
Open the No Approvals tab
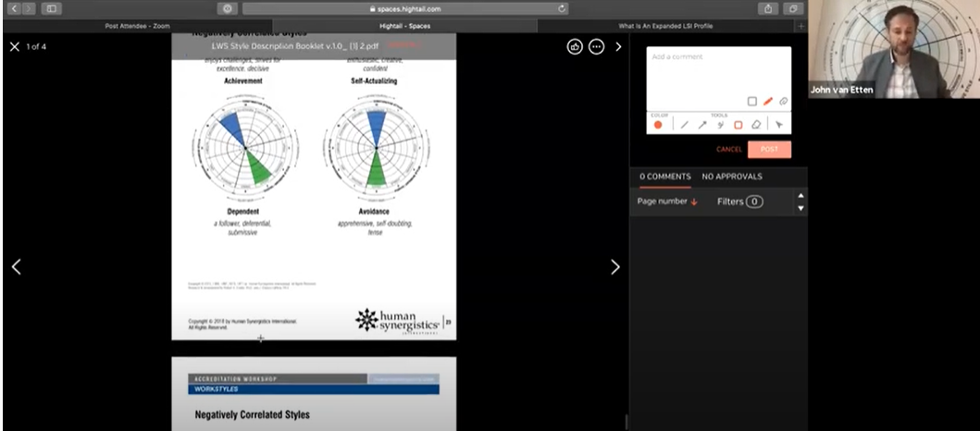pyautogui.click(x=732, y=177)
